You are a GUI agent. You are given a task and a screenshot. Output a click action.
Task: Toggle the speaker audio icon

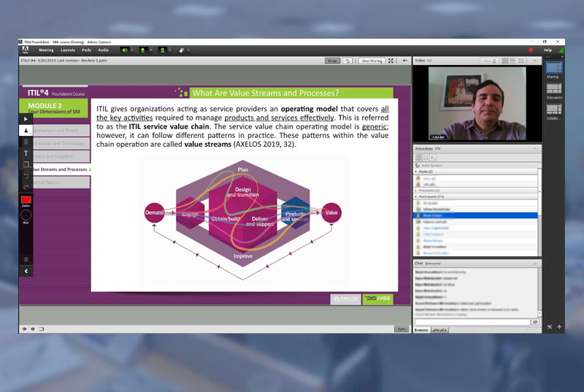pyautogui.click(x=125, y=50)
